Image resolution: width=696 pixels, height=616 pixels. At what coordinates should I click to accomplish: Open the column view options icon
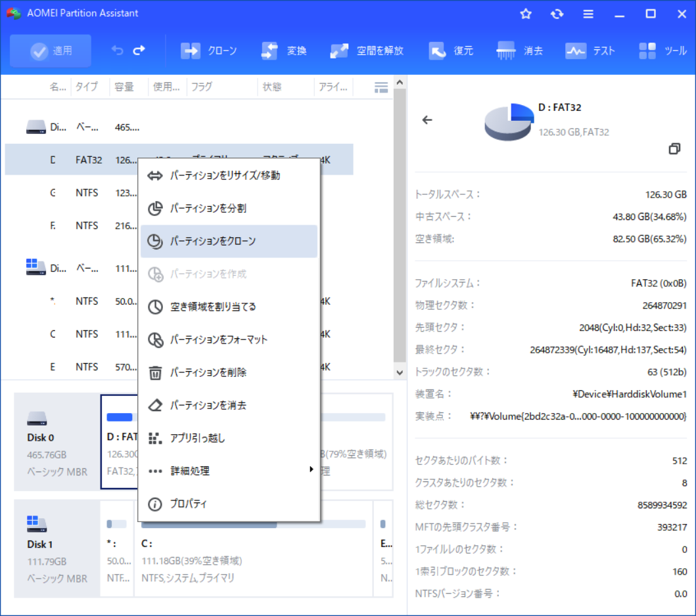tap(381, 87)
